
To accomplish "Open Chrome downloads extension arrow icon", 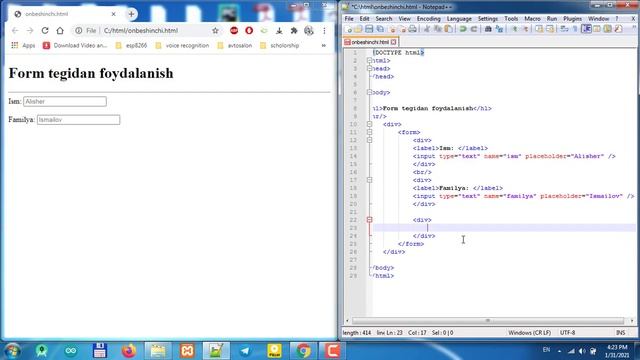I will click(279, 31).
